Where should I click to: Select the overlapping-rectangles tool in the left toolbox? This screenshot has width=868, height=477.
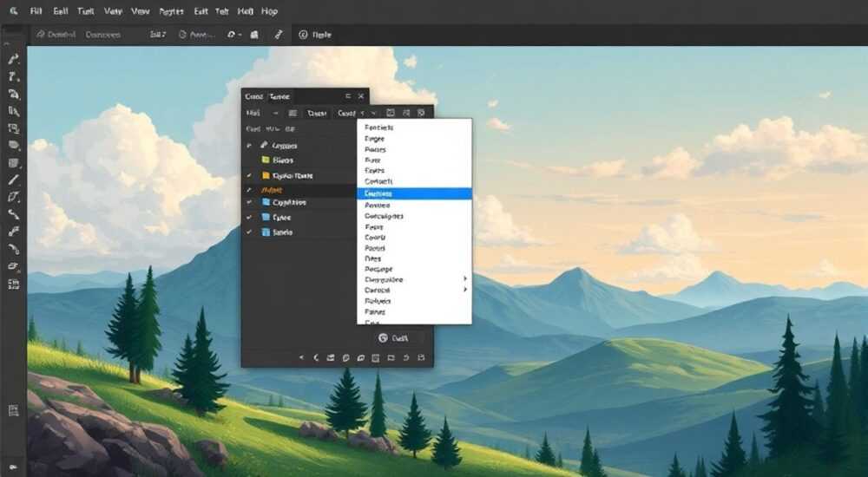tap(13, 128)
